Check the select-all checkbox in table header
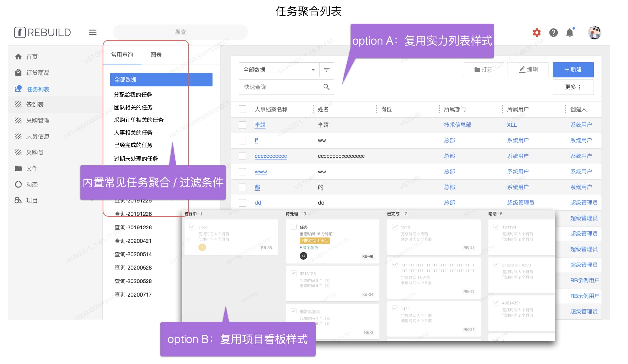This screenshot has width=628, height=364. [243, 109]
